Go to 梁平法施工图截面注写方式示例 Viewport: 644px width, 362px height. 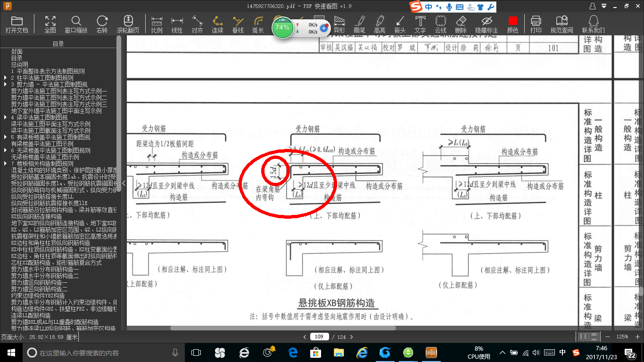click(x=51, y=131)
